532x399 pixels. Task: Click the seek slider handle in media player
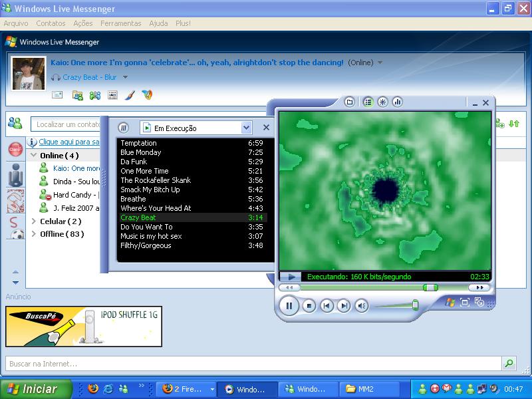point(430,288)
